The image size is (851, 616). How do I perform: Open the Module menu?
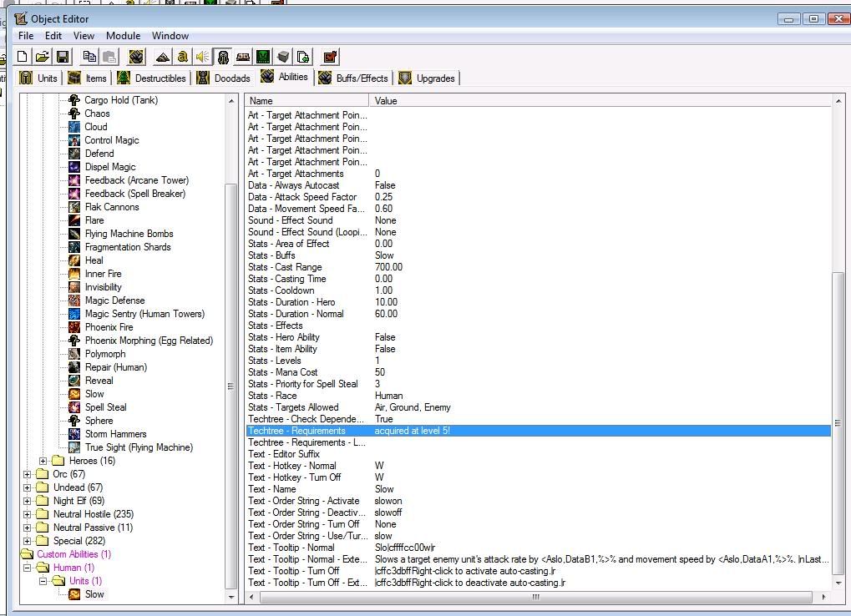[124, 36]
